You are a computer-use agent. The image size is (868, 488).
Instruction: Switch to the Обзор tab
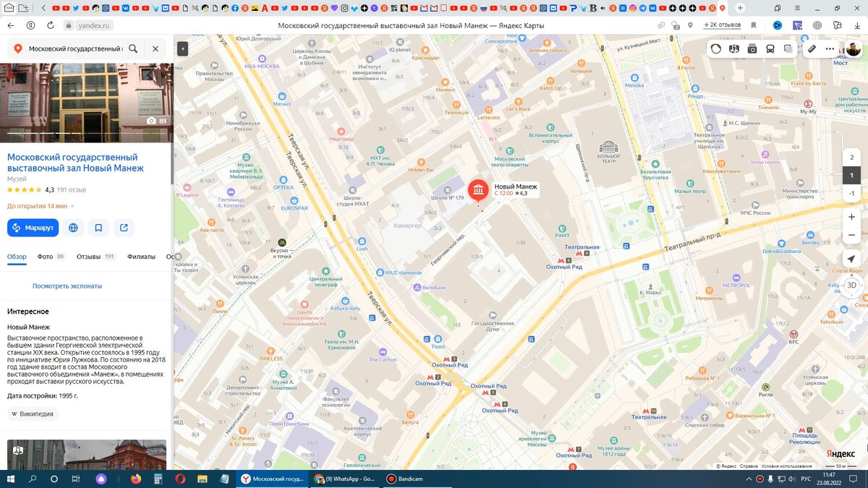click(17, 256)
